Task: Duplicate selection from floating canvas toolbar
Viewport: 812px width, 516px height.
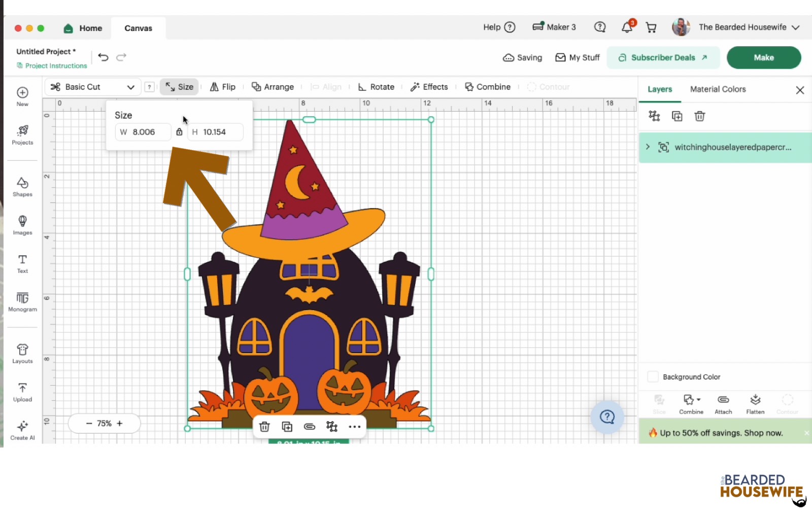Action: [x=287, y=427]
